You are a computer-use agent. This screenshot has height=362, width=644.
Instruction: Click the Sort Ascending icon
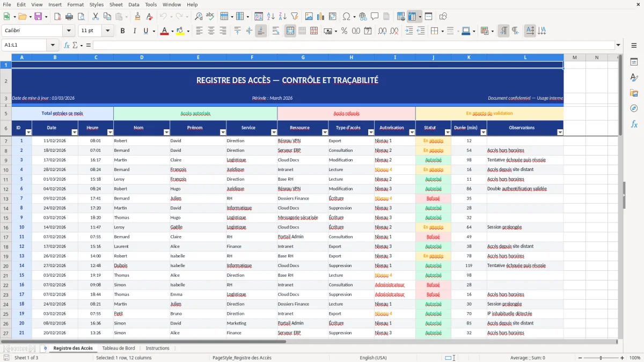tap(270, 17)
